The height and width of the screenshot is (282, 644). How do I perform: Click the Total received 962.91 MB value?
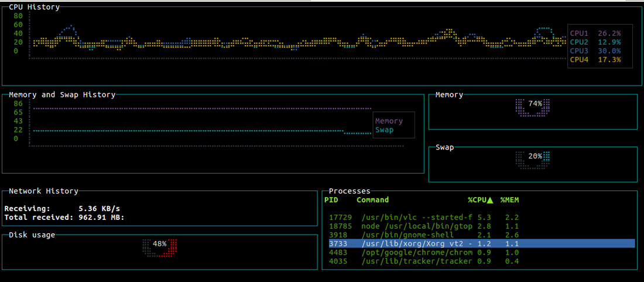tap(101, 218)
